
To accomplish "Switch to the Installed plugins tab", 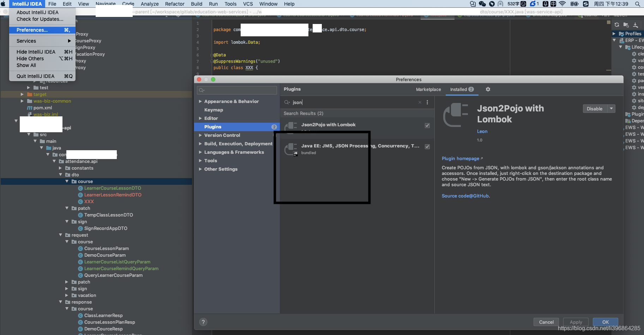I will tap(462, 90).
